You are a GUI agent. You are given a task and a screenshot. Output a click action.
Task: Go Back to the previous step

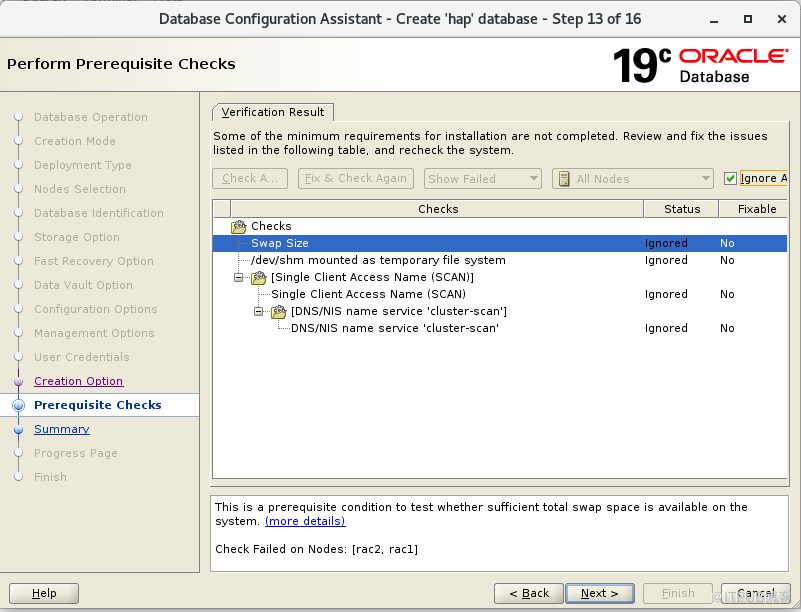(x=529, y=593)
